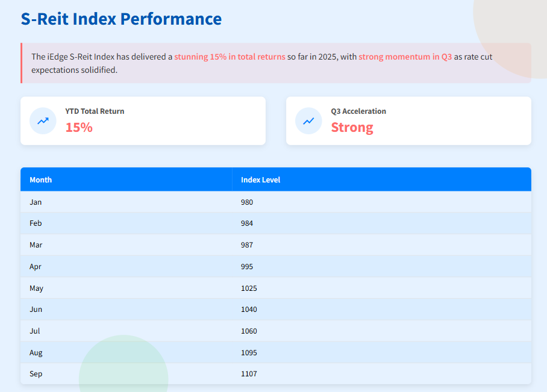Select the 1107 index level cell
Screen dimensions: 547x392
tap(382, 374)
